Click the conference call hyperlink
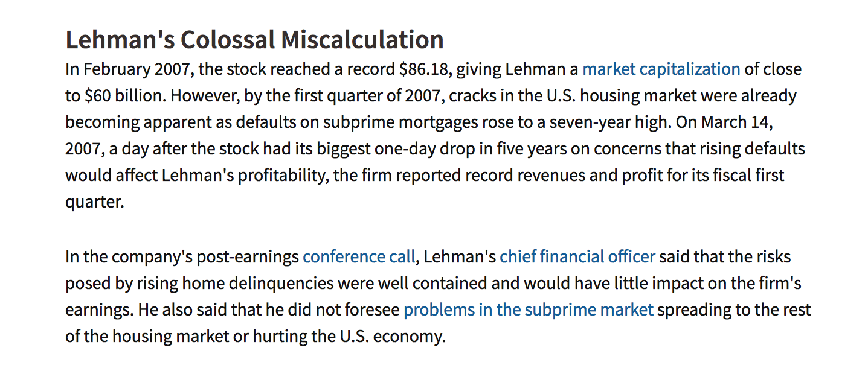The image size is (868, 371). pyautogui.click(x=359, y=257)
